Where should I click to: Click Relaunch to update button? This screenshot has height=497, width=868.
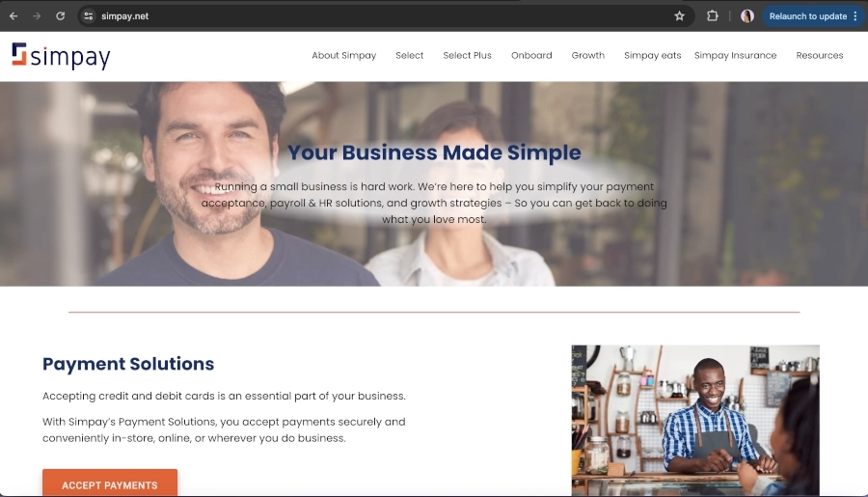click(x=807, y=16)
